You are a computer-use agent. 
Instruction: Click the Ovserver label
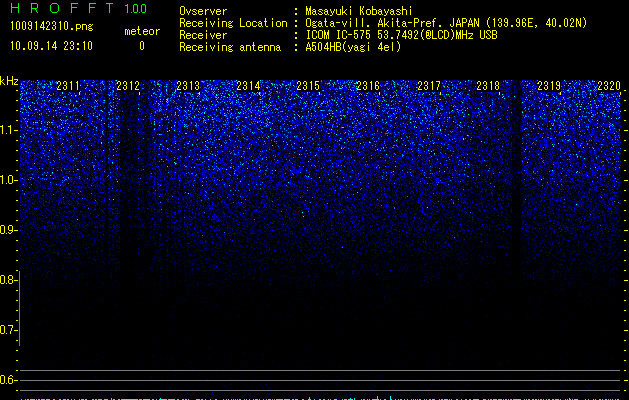point(203,11)
